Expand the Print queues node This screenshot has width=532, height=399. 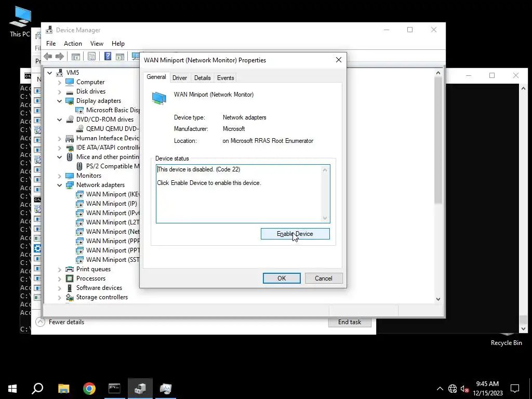(59, 270)
